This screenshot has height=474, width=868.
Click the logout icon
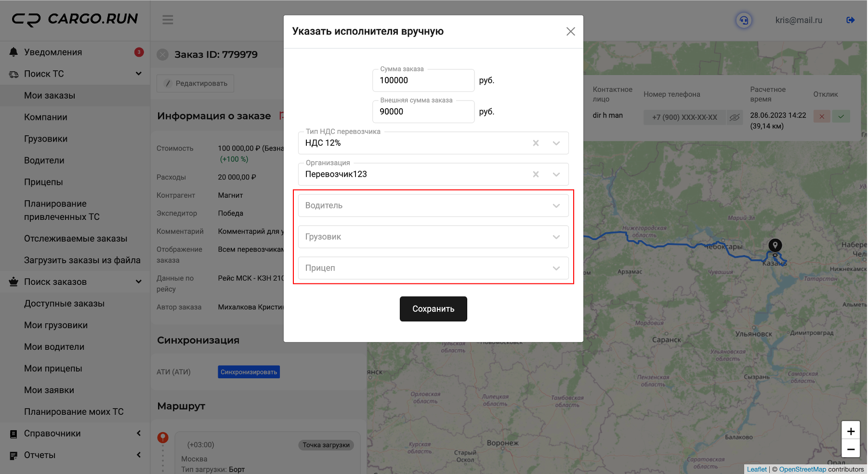click(850, 20)
